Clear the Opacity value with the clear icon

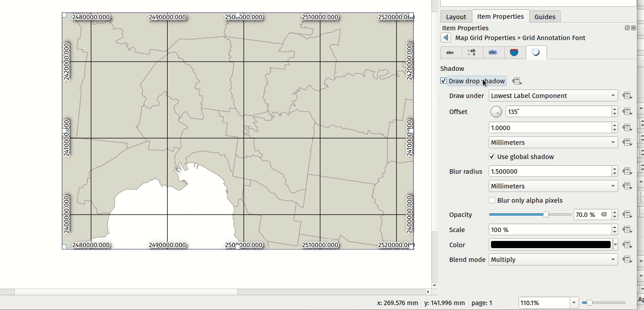point(604,215)
